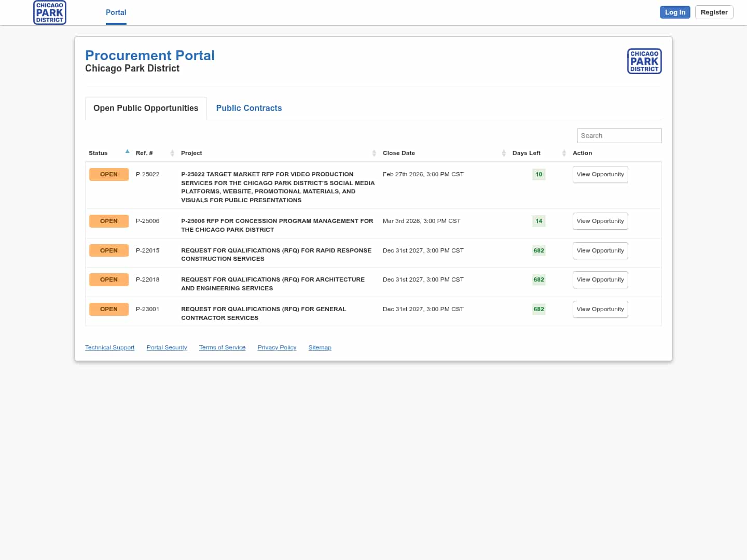Go to the Sitemap link
The image size is (747, 560).
tap(320, 347)
